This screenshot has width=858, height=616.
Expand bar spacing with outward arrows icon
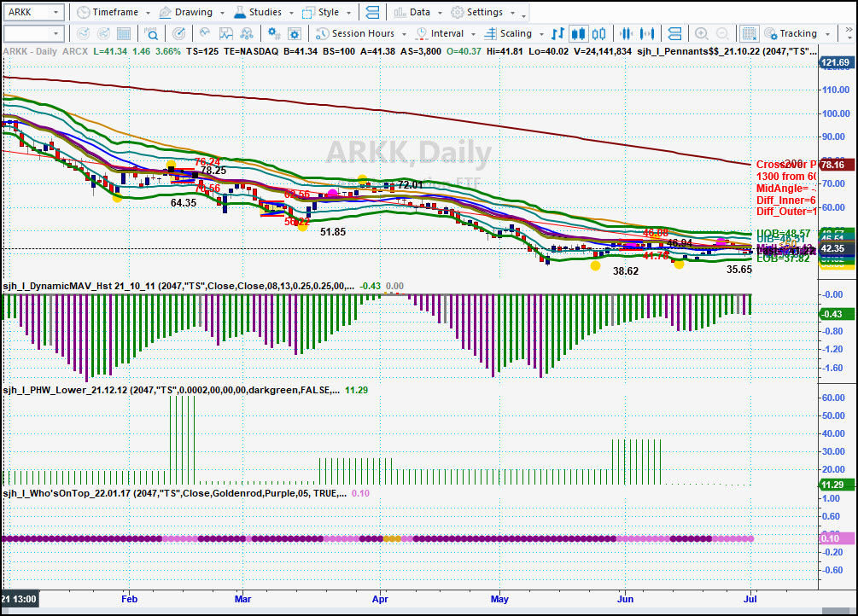[x=647, y=34]
